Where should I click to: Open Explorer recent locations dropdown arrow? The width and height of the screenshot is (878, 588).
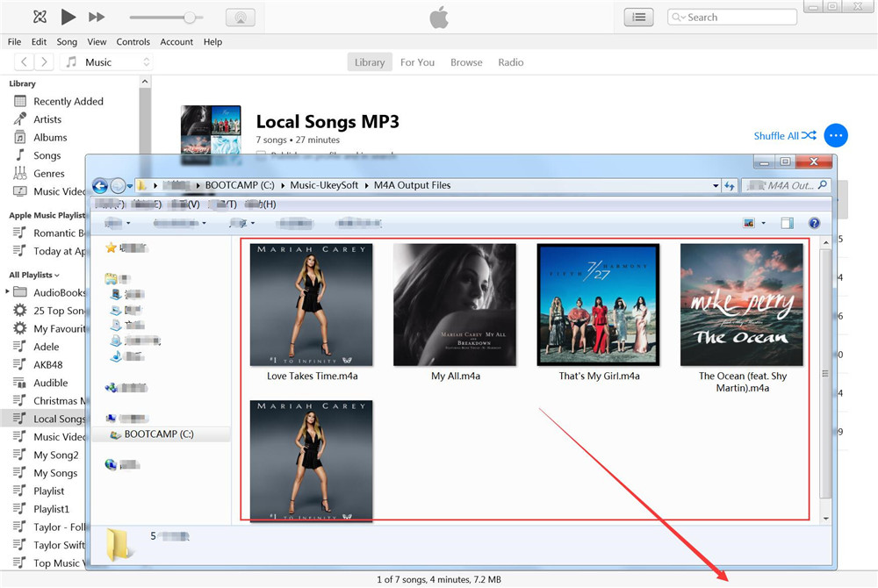(x=129, y=186)
